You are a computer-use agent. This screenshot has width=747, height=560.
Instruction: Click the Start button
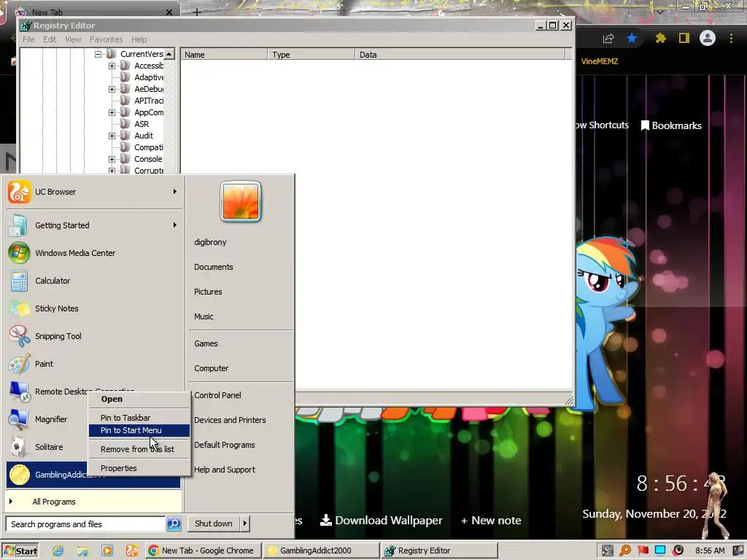click(x=20, y=551)
